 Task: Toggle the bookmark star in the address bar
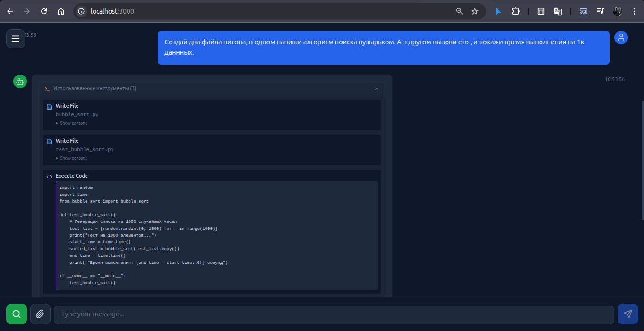(475, 11)
